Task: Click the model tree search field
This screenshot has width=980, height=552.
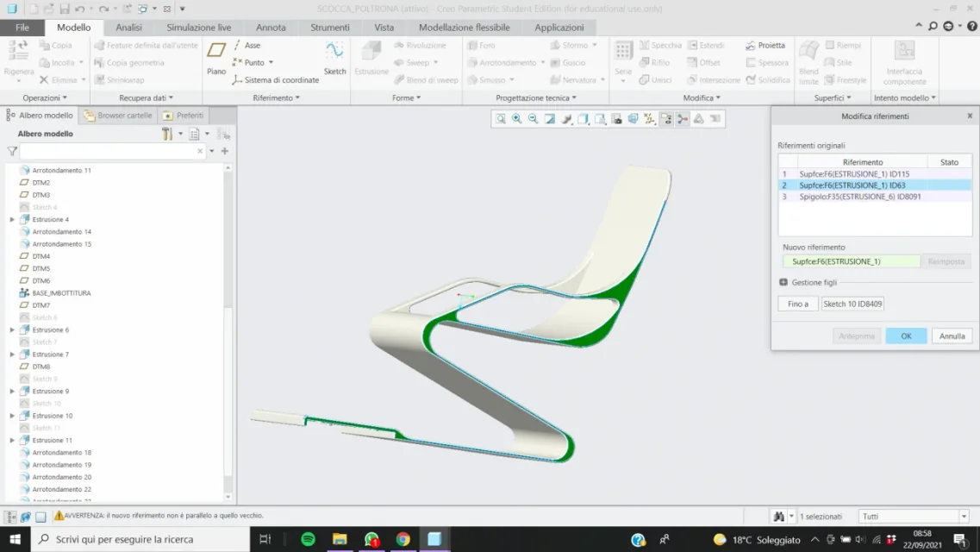Action: pos(113,151)
